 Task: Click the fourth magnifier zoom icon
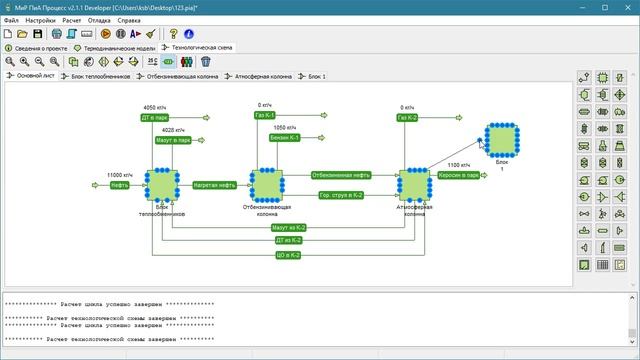[54, 62]
